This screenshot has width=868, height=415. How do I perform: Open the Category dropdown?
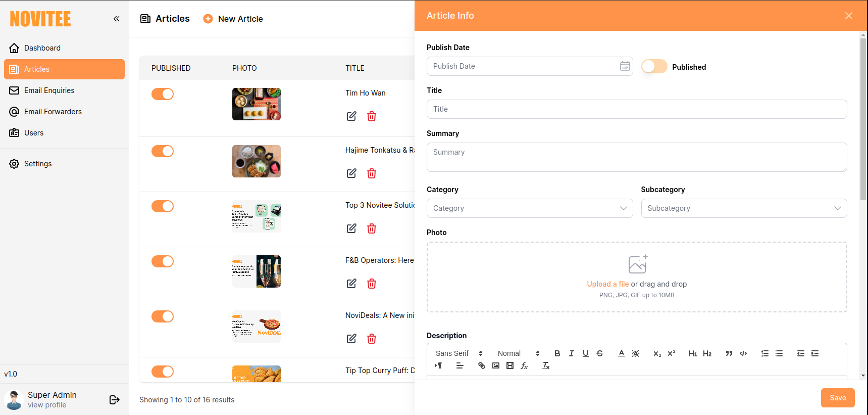pyautogui.click(x=529, y=208)
